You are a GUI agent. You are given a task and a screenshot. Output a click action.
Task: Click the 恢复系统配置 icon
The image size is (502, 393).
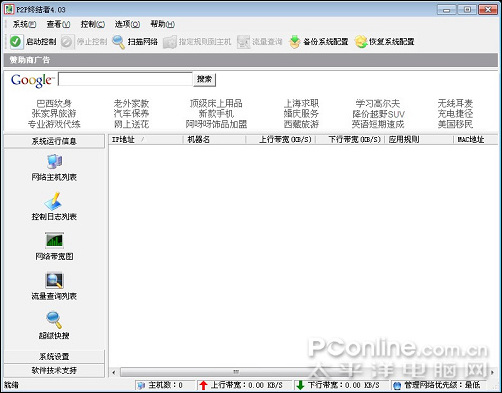pyautogui.click(x=361, y=42)
